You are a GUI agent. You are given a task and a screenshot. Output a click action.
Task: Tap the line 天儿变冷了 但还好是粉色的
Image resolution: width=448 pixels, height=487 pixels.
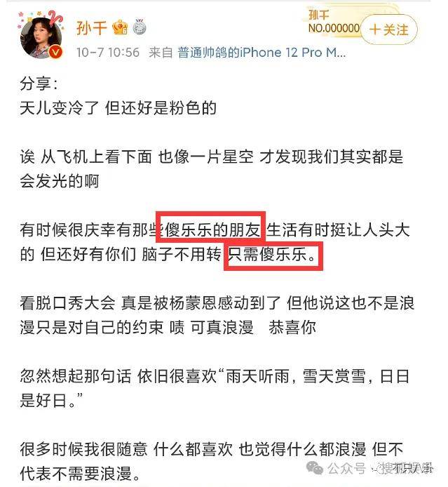click(118, 108)
